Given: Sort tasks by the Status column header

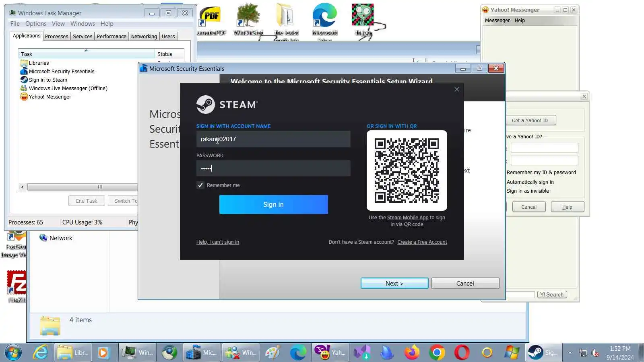Looking at the screenshot, I should click(x=169, y=54).
